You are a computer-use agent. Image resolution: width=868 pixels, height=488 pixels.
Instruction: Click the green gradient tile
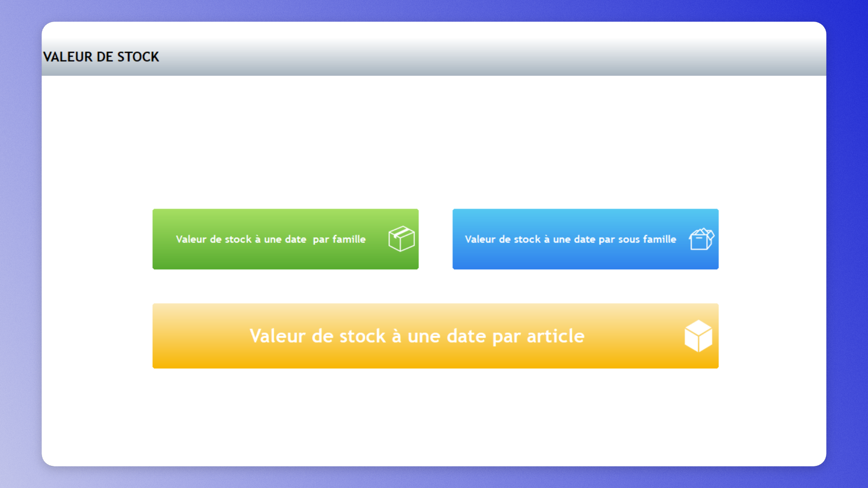285,239
